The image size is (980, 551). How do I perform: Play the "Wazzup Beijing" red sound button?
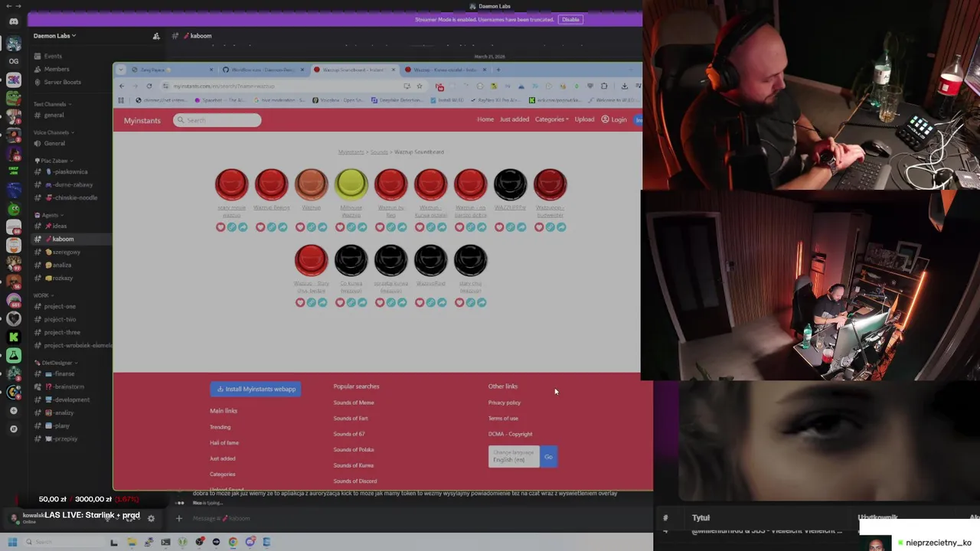pyautogui.click(x=271, y=184)
